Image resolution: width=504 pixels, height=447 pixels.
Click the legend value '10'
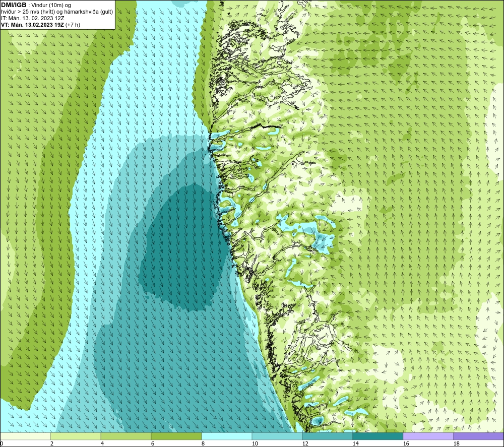point(255,443)
